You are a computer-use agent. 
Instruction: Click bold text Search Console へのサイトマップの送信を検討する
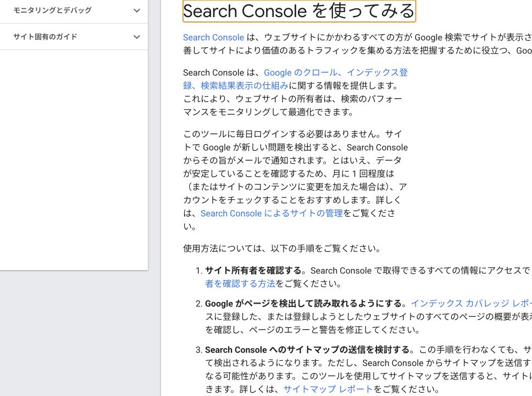[308, 350]
